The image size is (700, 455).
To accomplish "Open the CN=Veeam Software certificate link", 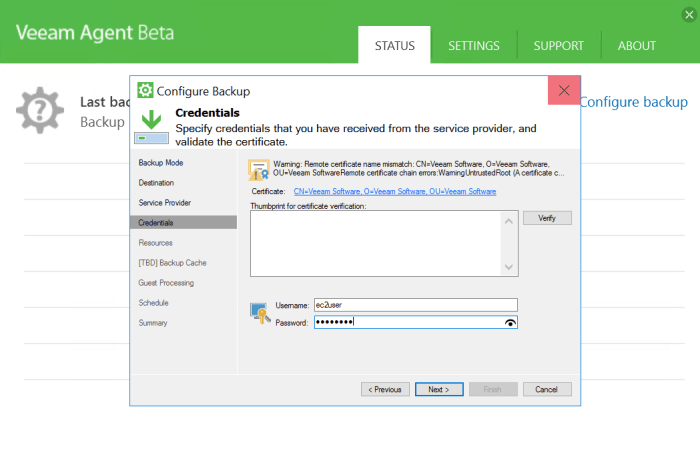I will (395, 192).
